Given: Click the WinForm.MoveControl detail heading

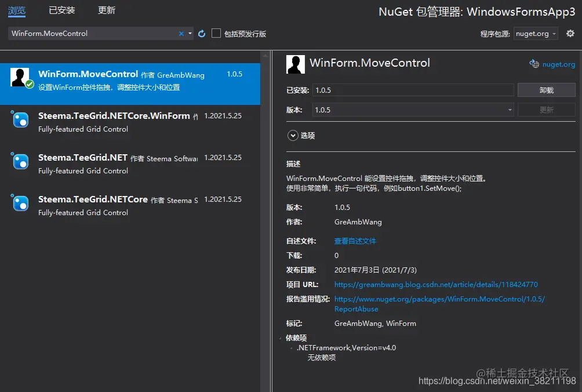Looking at the screenshot, I should coord(370,63).
